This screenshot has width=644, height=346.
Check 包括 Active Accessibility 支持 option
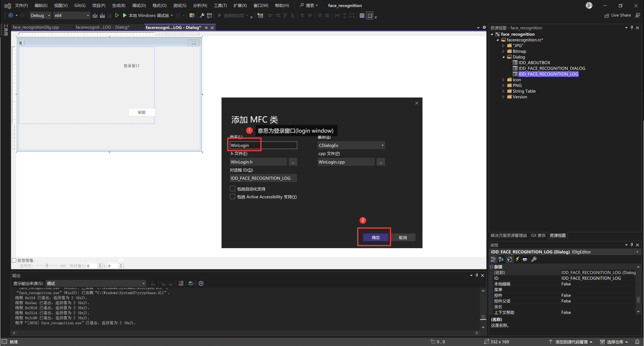pyautogui.click(x=233, y=197)
